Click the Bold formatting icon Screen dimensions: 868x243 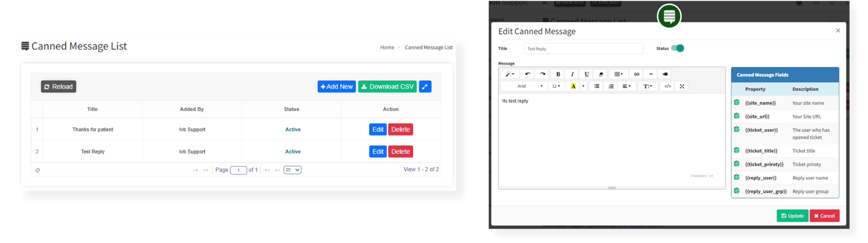pos(558,74)
